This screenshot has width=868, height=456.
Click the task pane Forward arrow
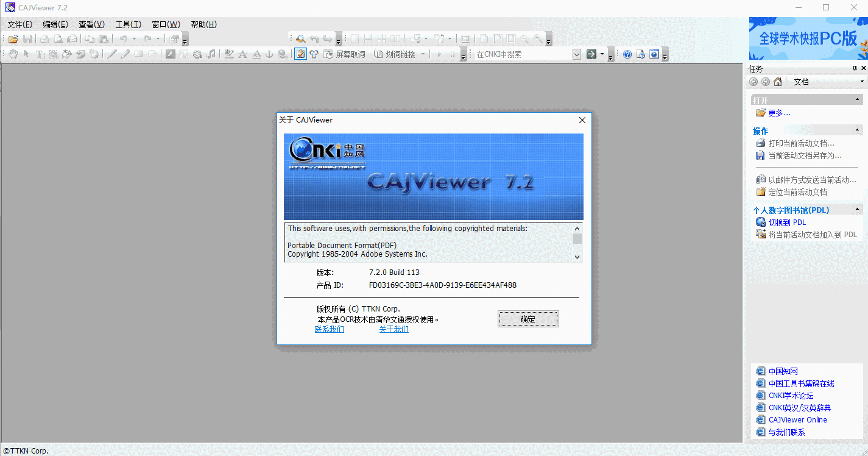pyautogui.click(x=766, y=82)
